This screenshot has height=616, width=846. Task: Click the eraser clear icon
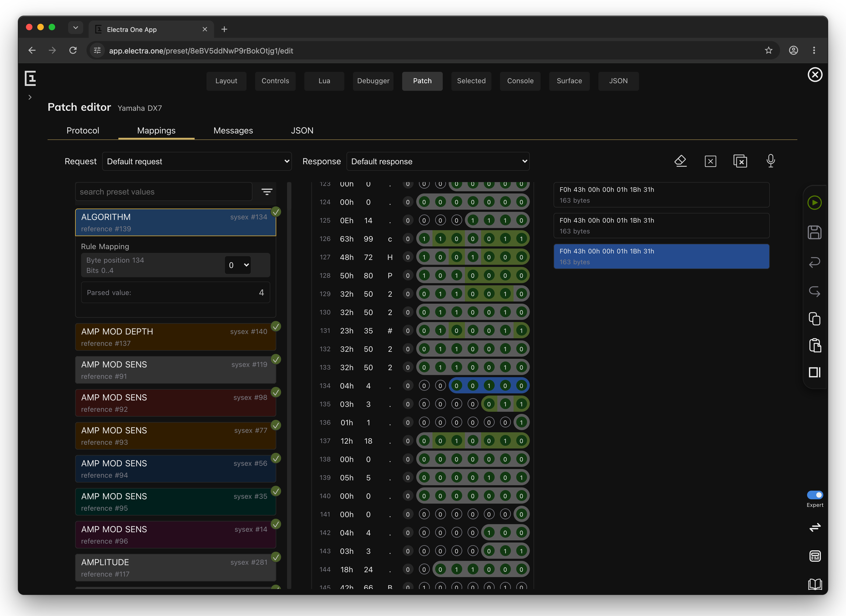pyautogui.click(x=680, y=161)
